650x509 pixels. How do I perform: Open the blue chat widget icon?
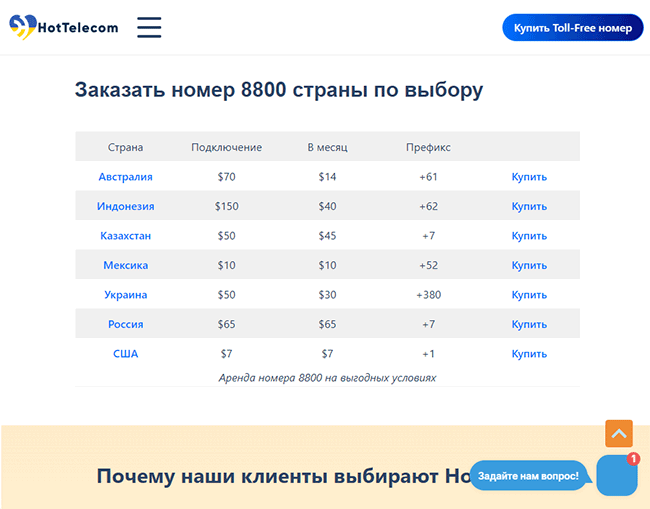(617, 475)
